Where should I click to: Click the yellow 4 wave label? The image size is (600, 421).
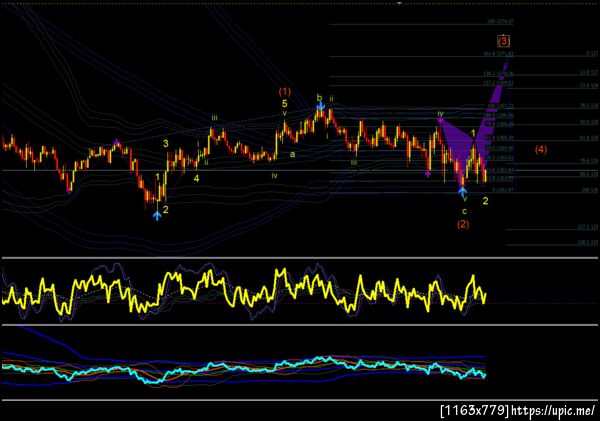click(196, 178)
